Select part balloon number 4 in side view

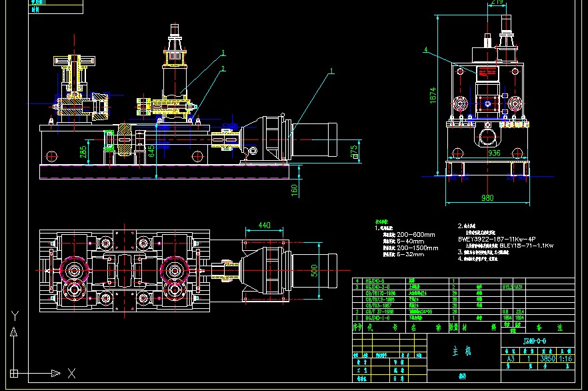(x=425, y=49)
